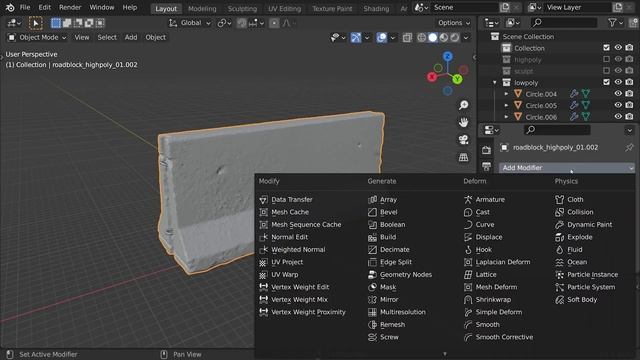Toggle viewport overlays icon
Viewport: 640px width, 360px height.
coord(382,38)
